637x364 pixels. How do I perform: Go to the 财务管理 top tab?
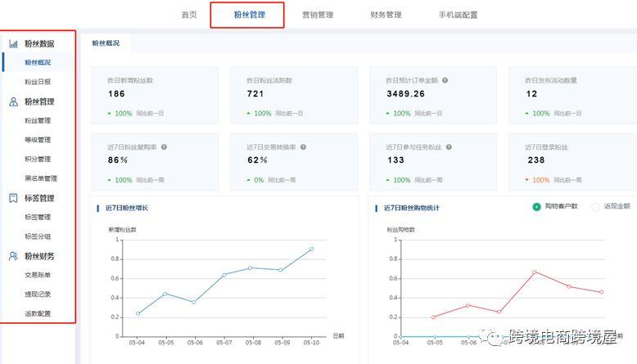click(386, 15)
